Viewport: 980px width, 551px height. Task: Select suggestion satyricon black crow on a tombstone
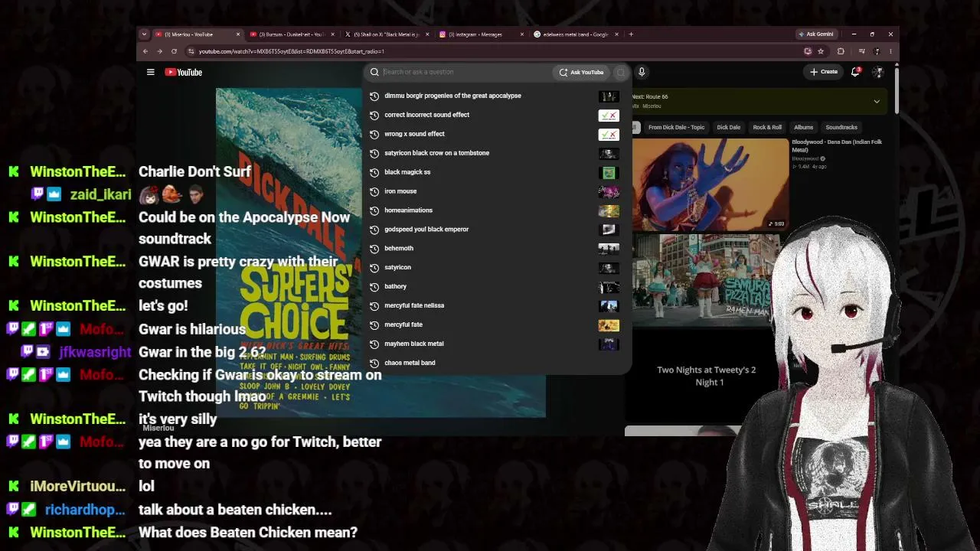pos(436,153)
